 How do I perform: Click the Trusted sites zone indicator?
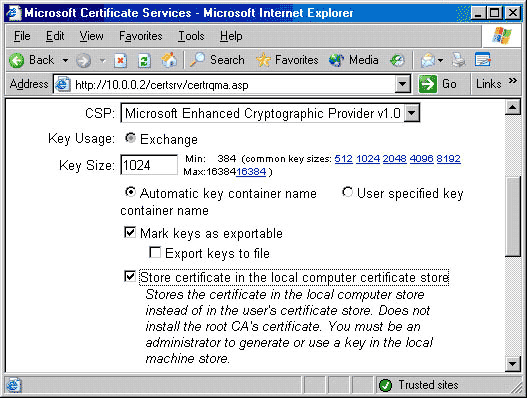tap(418, 385)
